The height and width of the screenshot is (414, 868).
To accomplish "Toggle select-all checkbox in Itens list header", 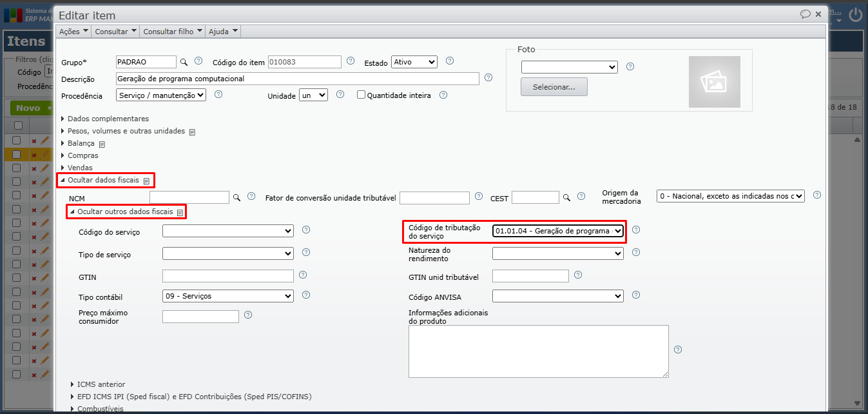I will coord(18,125).
